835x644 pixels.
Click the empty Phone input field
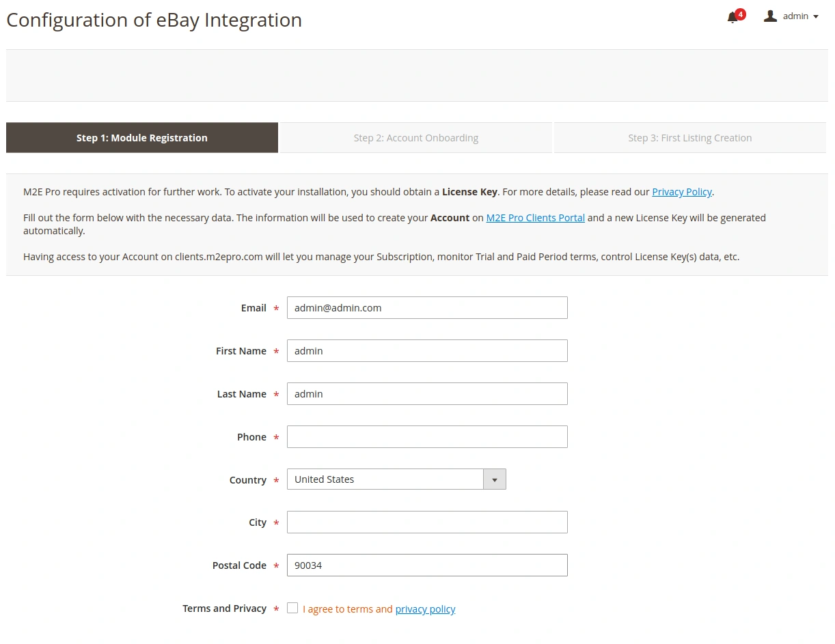click(x=427, y=437)
